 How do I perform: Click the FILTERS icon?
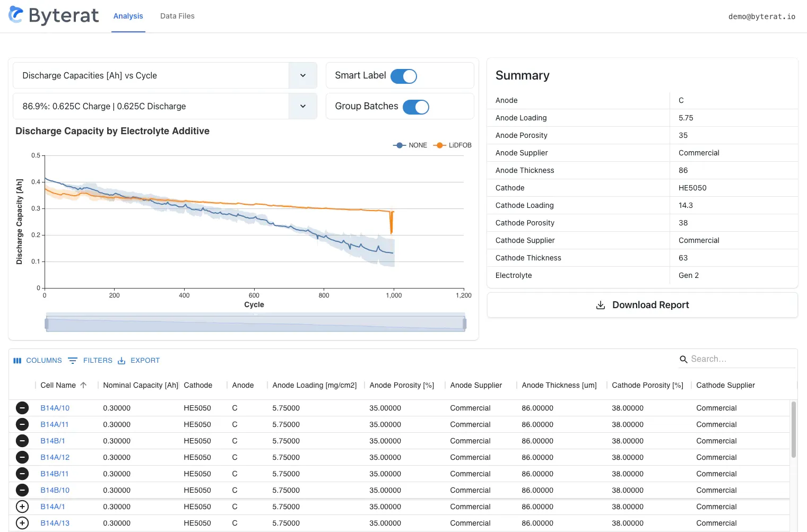[73, 360]
